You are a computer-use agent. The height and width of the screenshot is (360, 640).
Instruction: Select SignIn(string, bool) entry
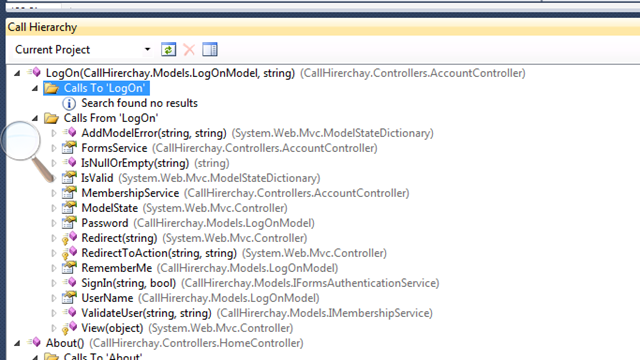coord(260,283)
